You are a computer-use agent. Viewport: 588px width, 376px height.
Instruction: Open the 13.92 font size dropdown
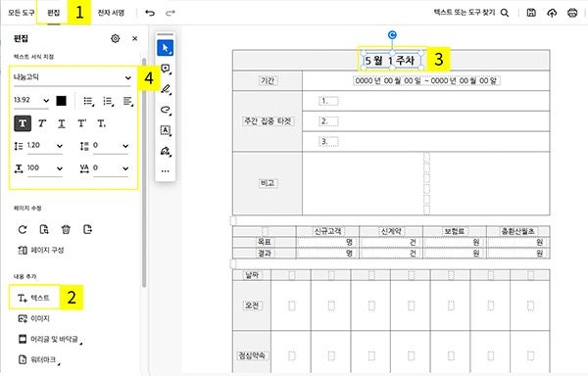[31, 101]
